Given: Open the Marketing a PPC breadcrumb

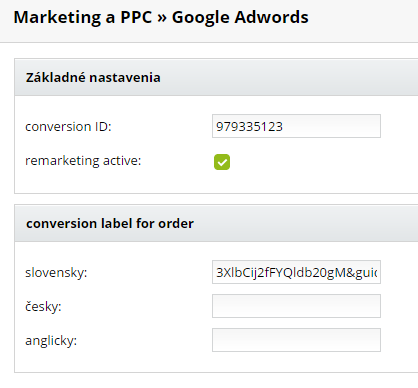Looking at the screenshot, I should click(83, 17).
